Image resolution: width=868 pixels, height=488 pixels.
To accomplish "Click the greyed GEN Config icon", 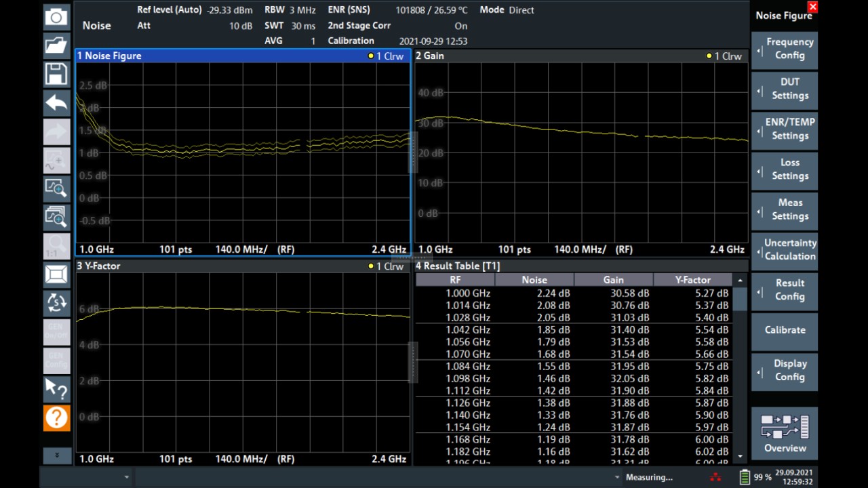I will 56,360.
